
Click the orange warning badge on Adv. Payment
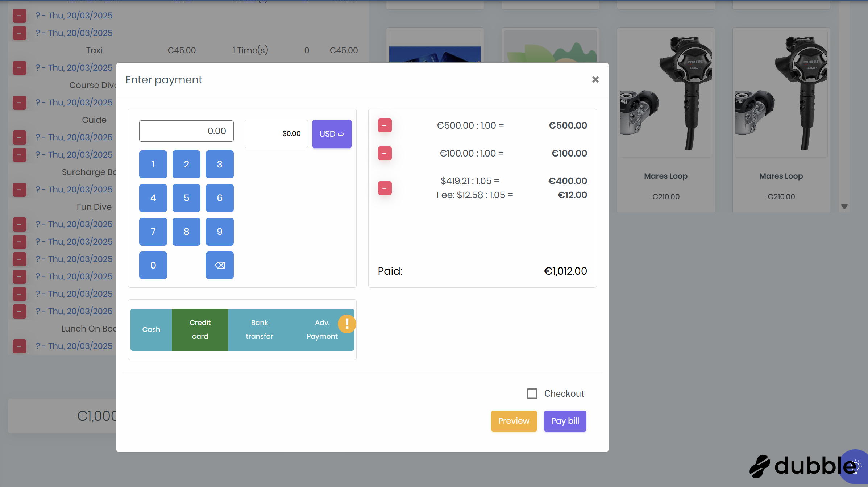tap(346, 324)
